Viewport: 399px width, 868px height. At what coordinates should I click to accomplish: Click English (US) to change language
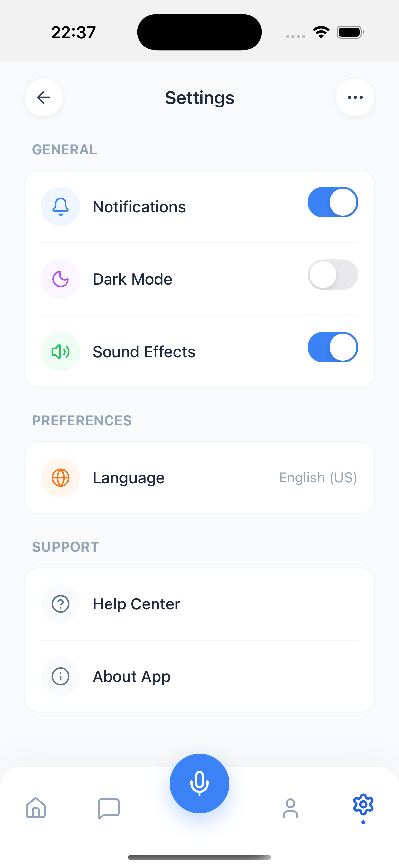[x=318, y=477]
